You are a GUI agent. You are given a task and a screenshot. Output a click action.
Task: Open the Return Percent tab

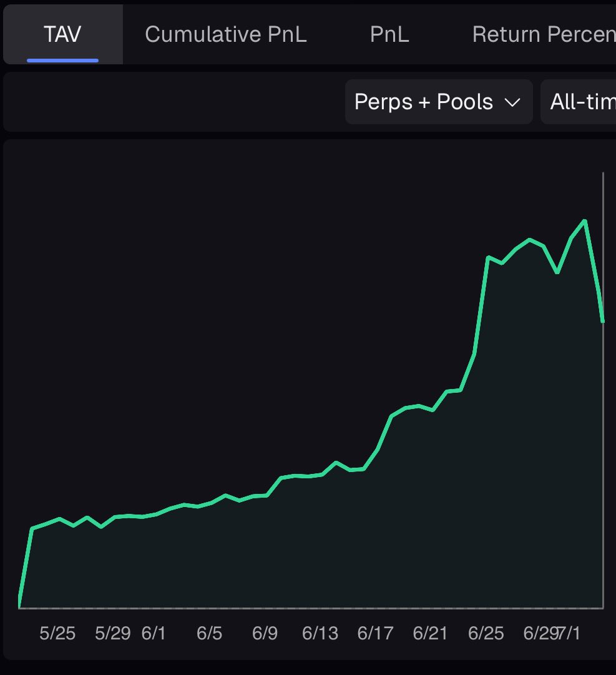[542, 34]
